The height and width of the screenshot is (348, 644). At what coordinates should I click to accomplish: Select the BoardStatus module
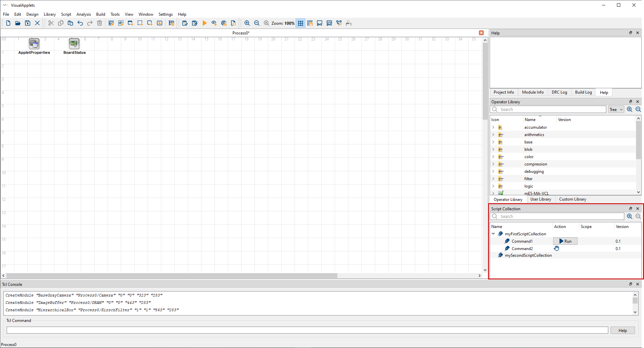[74, 43]
